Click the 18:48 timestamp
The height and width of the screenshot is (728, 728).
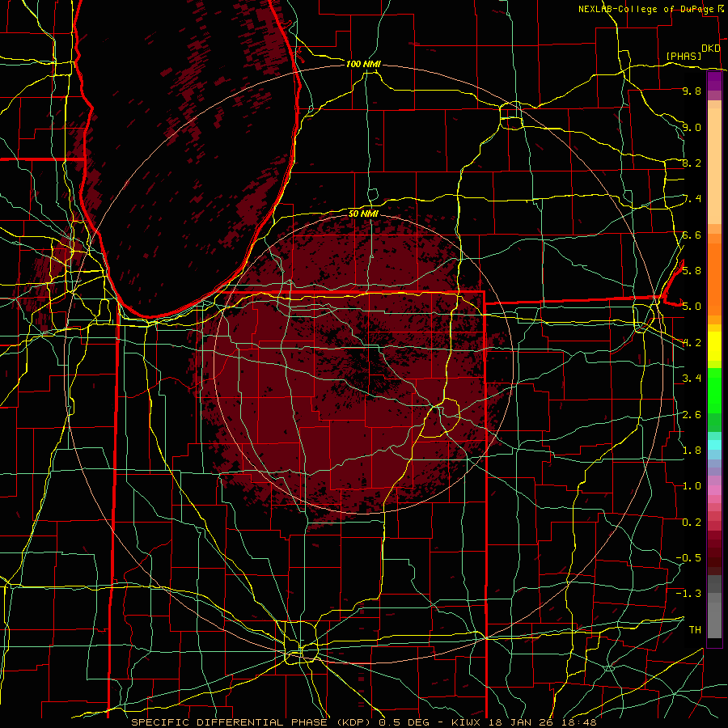point(579,722)
